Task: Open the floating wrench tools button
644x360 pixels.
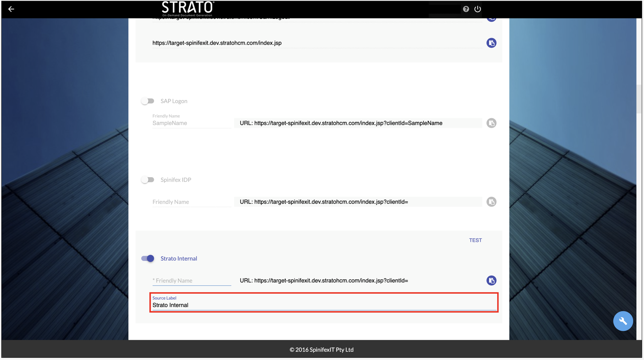Action: 623,321
